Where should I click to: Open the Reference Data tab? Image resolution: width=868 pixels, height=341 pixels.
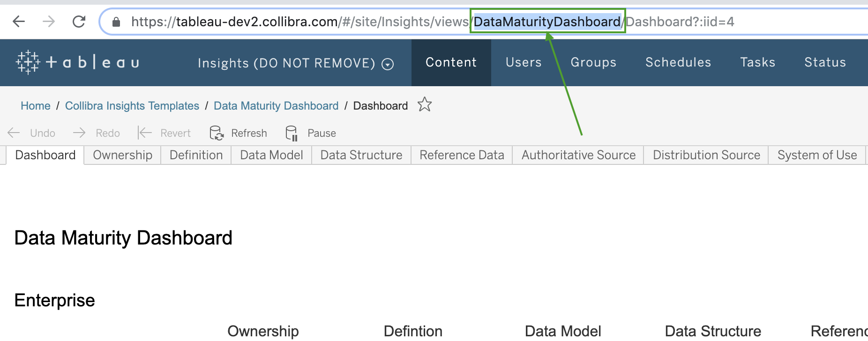click(462, 155)
